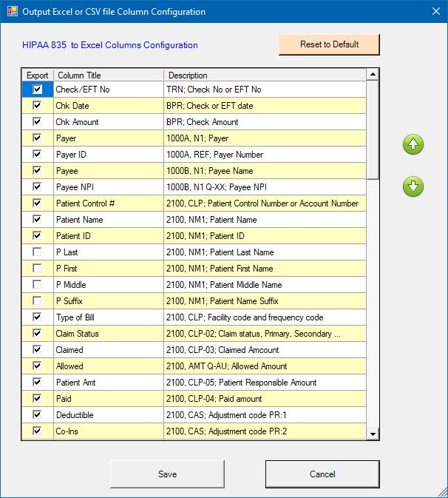Check the P First export box
Image resolution: width=448 pixels, height=498 pixels.
pyautogui.click(x=37, y=269)
